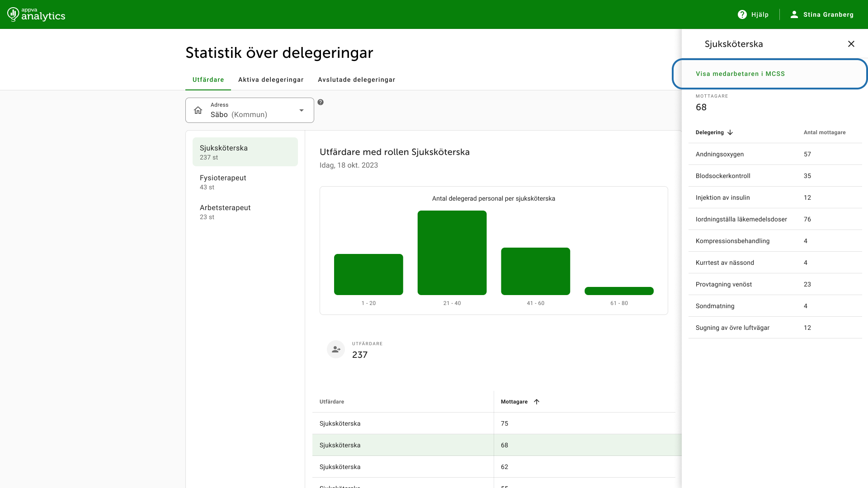Sort by Delegering column header

pyautogui.click(x=709, y=132)
